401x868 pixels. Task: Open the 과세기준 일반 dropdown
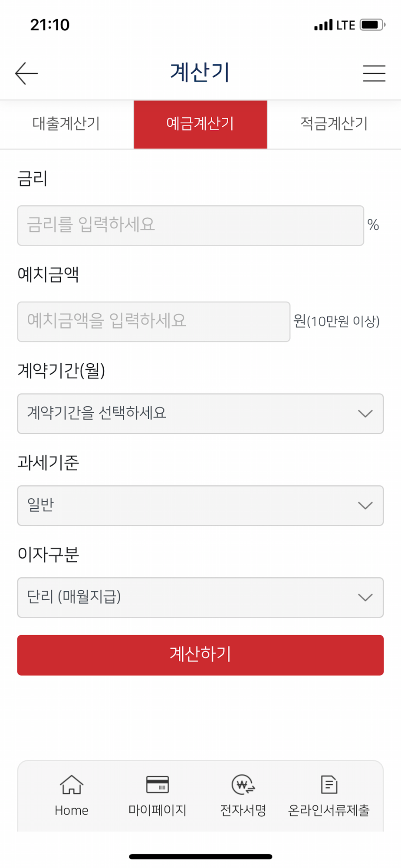coord(200,506)
